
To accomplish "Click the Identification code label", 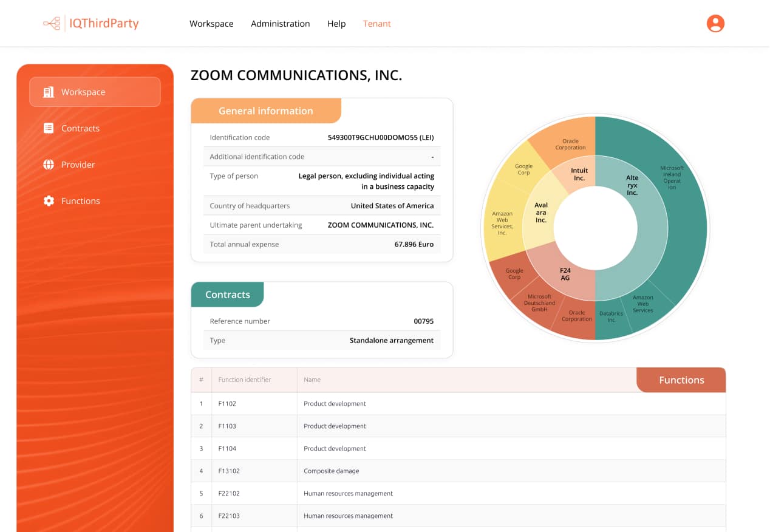I will [x=240, y=137].
